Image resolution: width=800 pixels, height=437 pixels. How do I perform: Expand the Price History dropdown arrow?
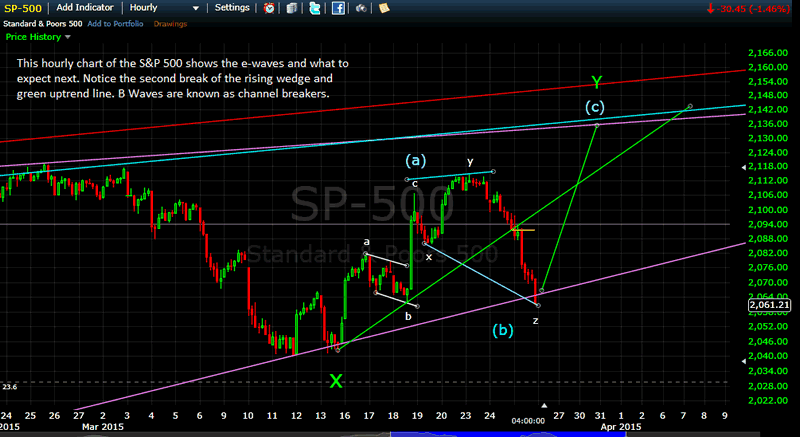[67, 37]
